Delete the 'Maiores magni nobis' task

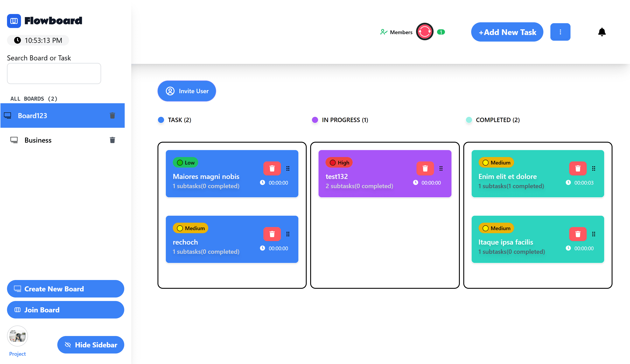click(x=272, y=168)
